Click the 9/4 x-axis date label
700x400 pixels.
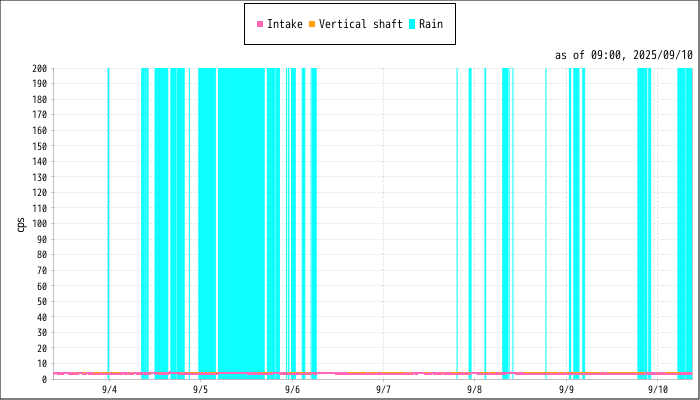pos(108,388)
